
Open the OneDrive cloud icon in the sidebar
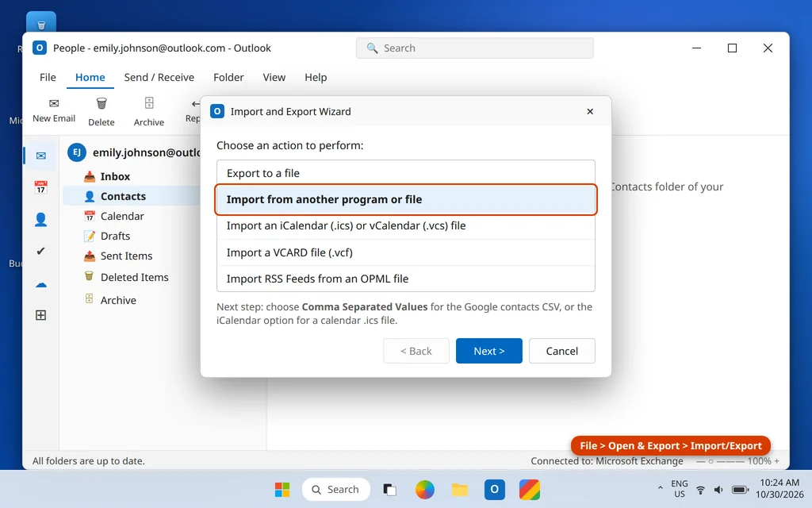pyautogui.click(x=41, y=285)
